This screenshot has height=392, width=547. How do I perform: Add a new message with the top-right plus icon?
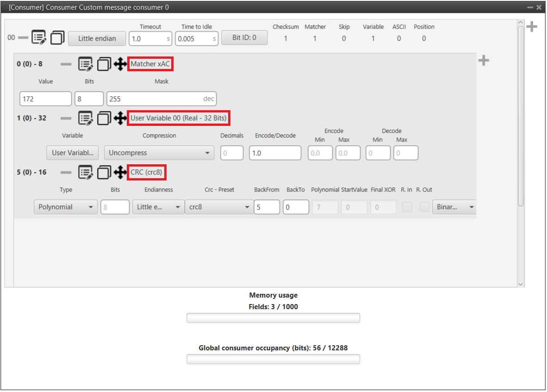[532, 27]
